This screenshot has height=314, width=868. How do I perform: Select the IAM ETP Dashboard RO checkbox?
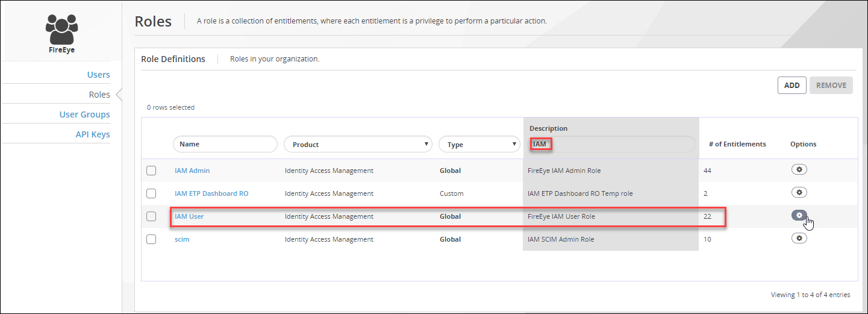[151, 193]
